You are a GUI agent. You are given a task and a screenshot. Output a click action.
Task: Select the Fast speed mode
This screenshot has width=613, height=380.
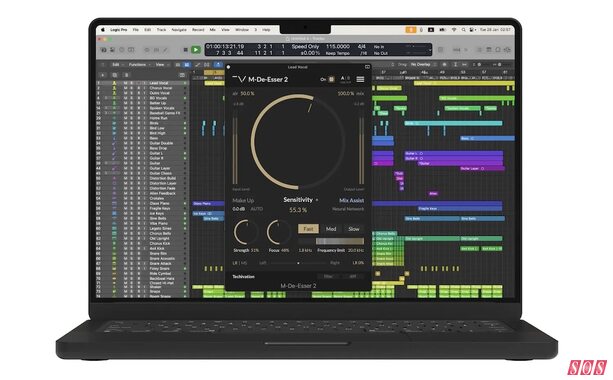point(308,229)
